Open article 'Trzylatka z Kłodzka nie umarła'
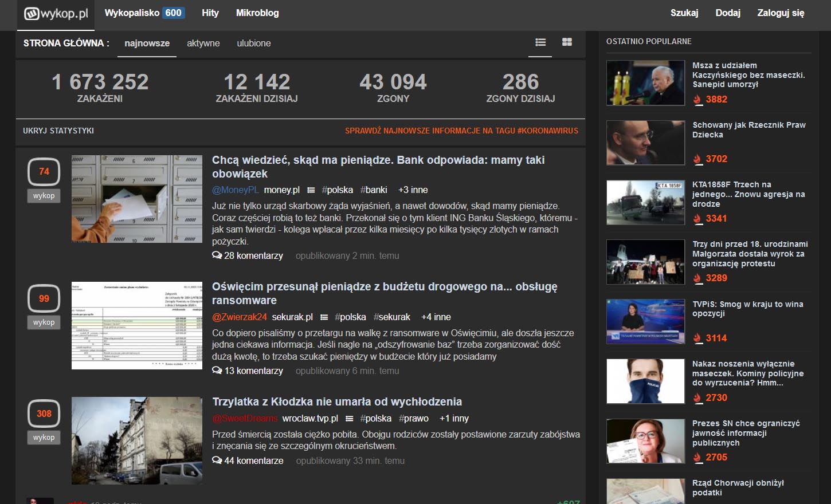The image size is (831, 504). [x=337, y=401]
